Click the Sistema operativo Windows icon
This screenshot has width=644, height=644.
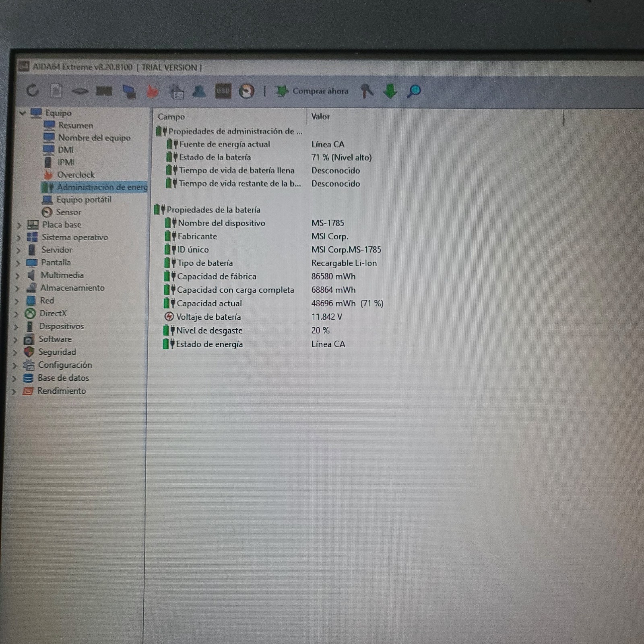pyautogui.click(x=32, y=237)
